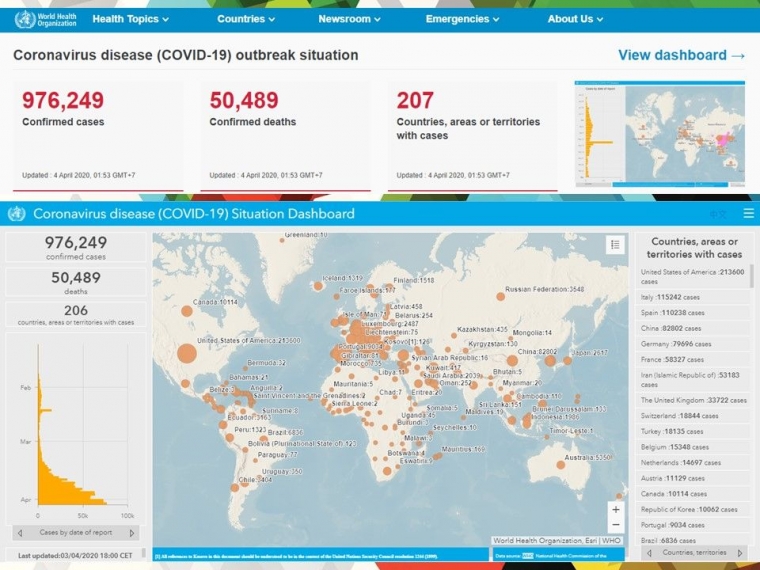This screenshot has height=570, width=760.
Task: Click the orange cases bar chart
Action: [73, 424]
